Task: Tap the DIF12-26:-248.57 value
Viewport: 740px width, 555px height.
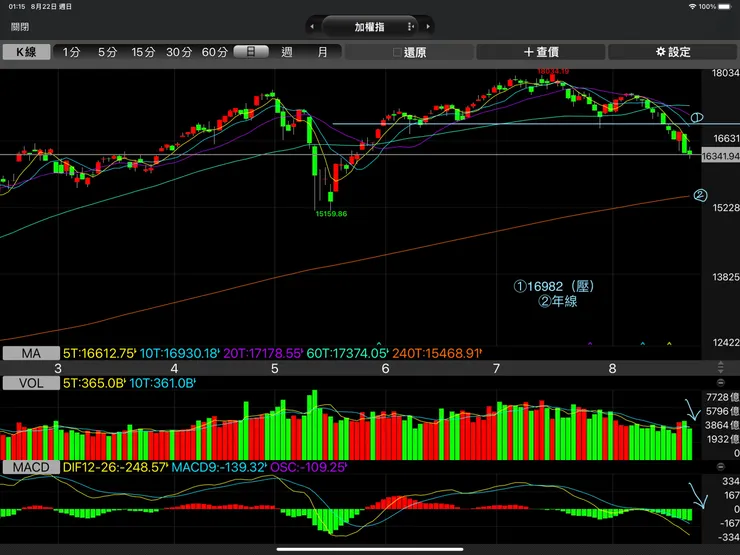Action: click(115, 467)
